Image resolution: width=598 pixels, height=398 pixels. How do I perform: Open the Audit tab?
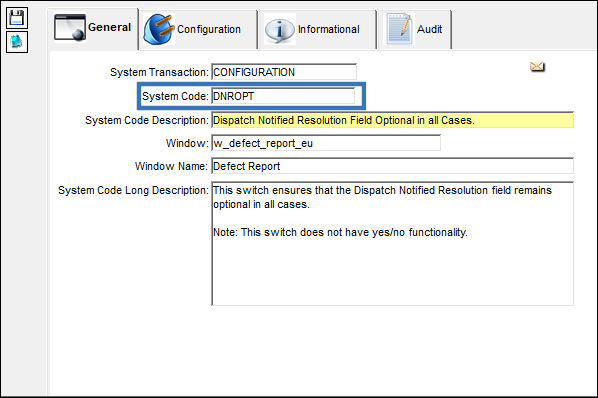coord(415,29)
